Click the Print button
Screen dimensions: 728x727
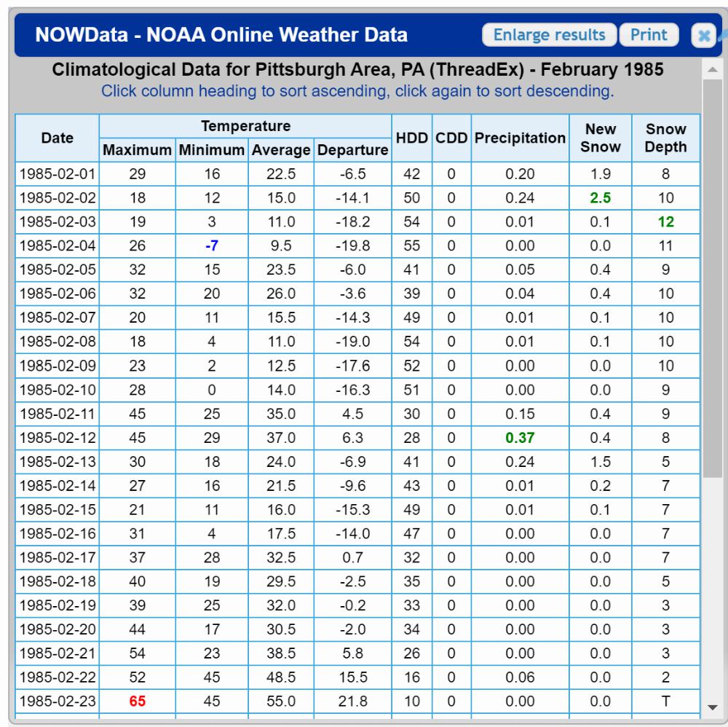(x=649, y=35)
